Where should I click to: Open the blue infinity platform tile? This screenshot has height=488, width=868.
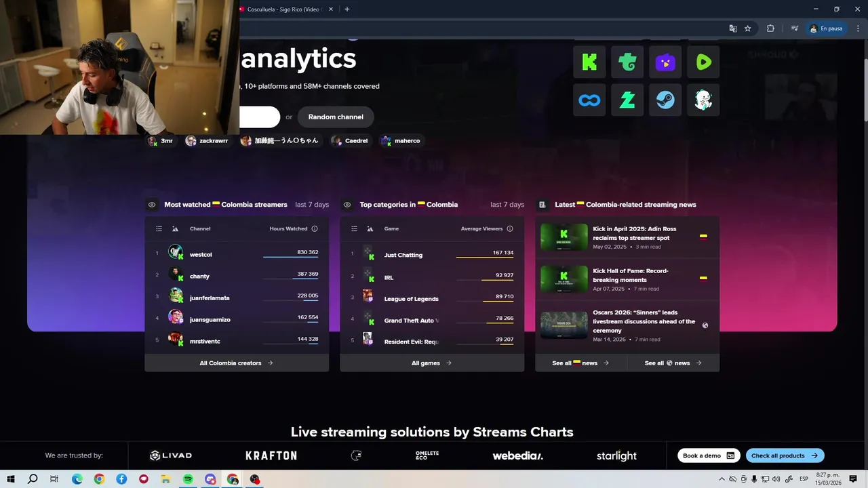pyautogui.click(x=589, y=100)
